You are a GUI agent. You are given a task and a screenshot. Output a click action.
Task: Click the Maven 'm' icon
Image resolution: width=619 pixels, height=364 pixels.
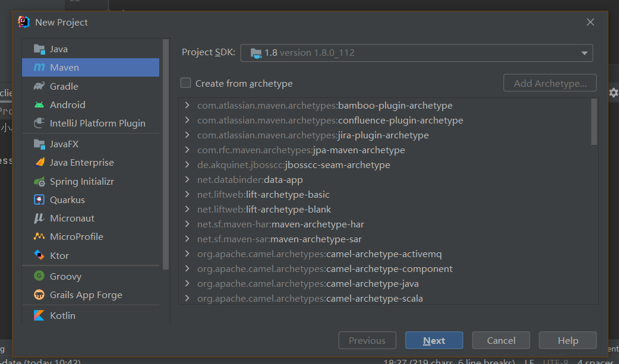point(39,68)
